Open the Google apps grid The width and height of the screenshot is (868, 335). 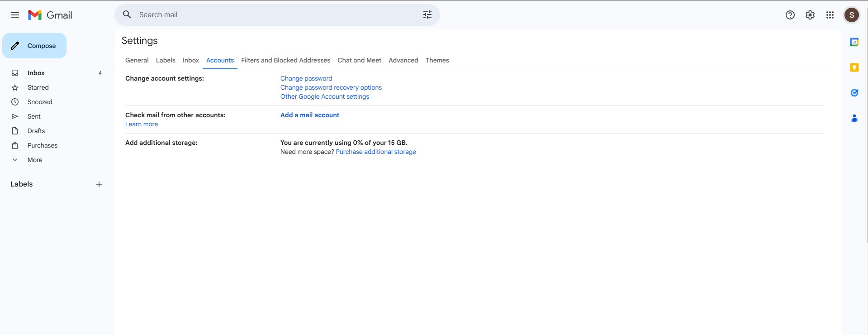tap(830, 15)
